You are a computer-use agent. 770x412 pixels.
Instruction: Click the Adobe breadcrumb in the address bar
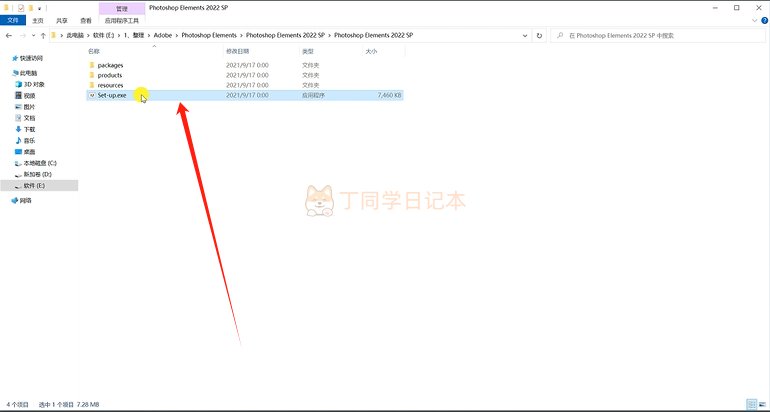coord(163,35)
